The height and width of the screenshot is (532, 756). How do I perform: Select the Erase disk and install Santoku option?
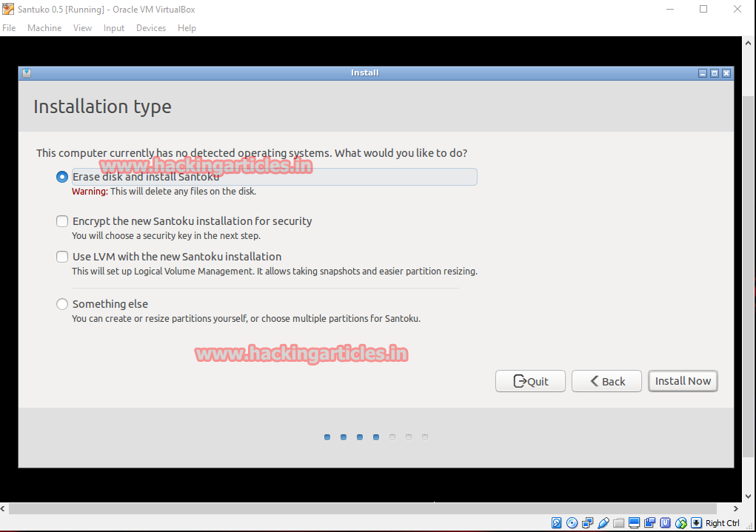tap(61, 177)
